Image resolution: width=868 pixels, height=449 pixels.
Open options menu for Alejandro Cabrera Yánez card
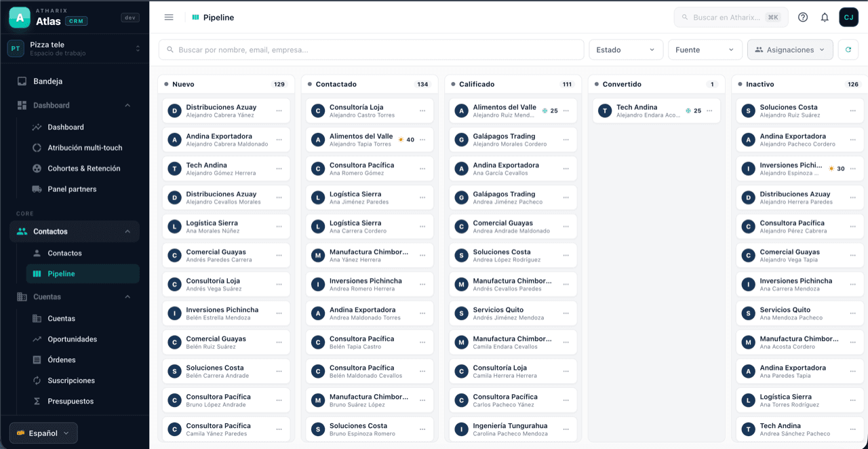coord(279,111)
